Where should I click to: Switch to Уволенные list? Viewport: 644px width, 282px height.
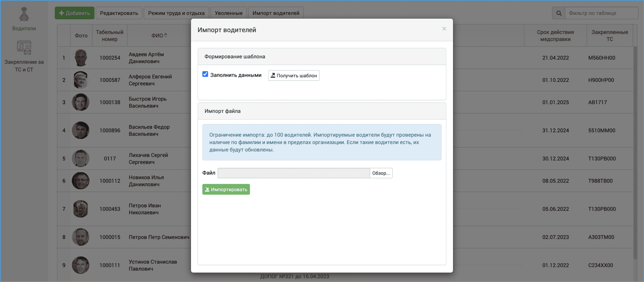pyautogui.click(x=228, y=13)
